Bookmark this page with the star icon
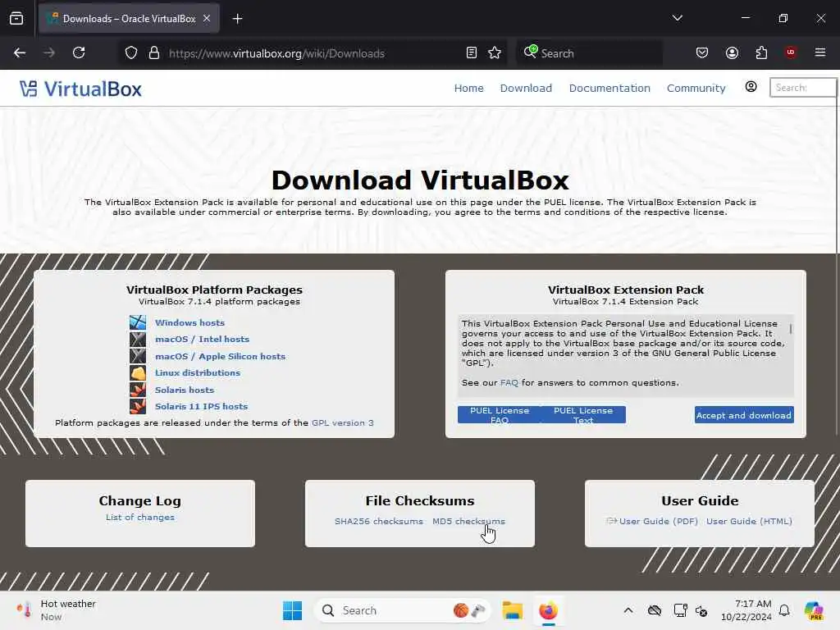The height and width of the screenshot is (630, 840). (495, 52)
